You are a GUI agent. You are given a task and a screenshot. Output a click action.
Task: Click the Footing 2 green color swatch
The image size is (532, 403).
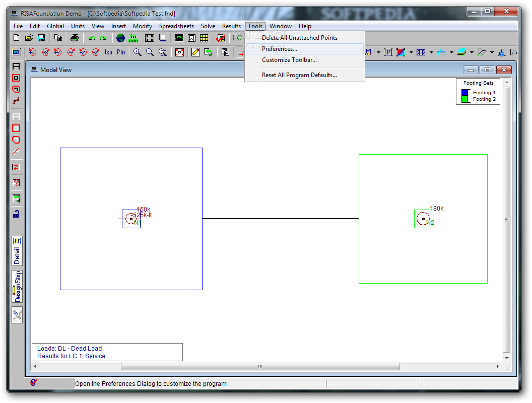pos(465,99)
